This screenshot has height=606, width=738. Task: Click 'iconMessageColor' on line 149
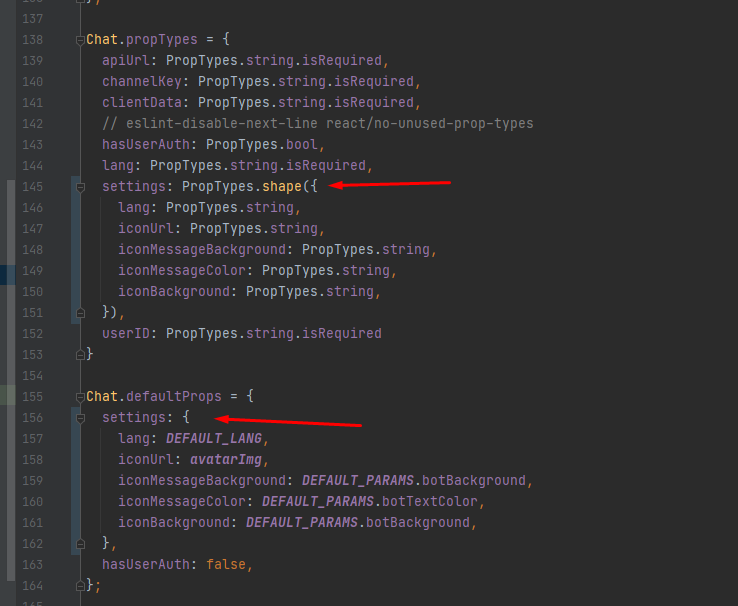[x=182, y=271]
